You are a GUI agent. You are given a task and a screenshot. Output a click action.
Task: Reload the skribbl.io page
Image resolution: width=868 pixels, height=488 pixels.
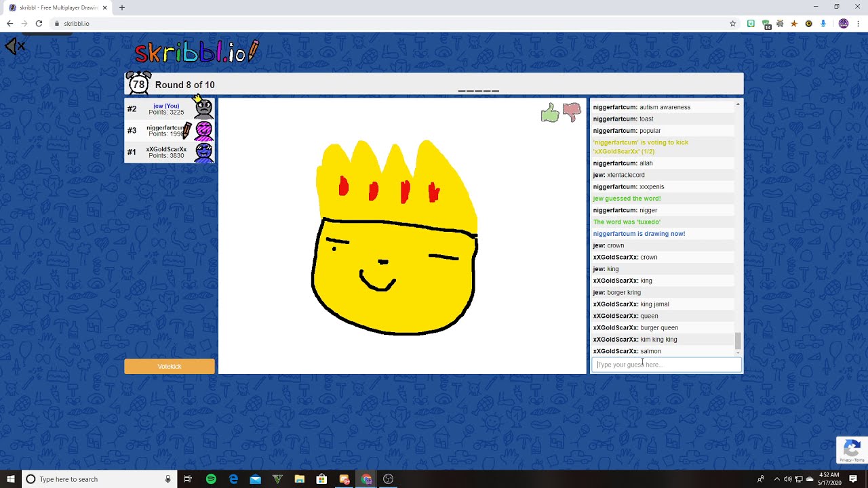tap(39, 24)
